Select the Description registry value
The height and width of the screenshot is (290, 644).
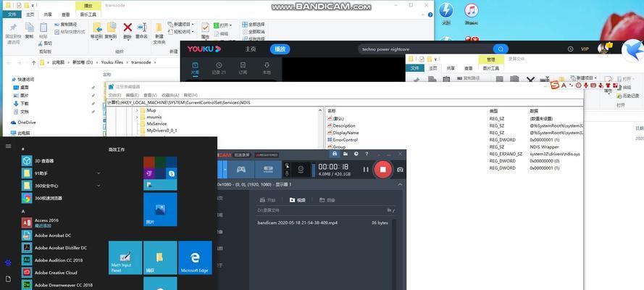tap(344, 125)
